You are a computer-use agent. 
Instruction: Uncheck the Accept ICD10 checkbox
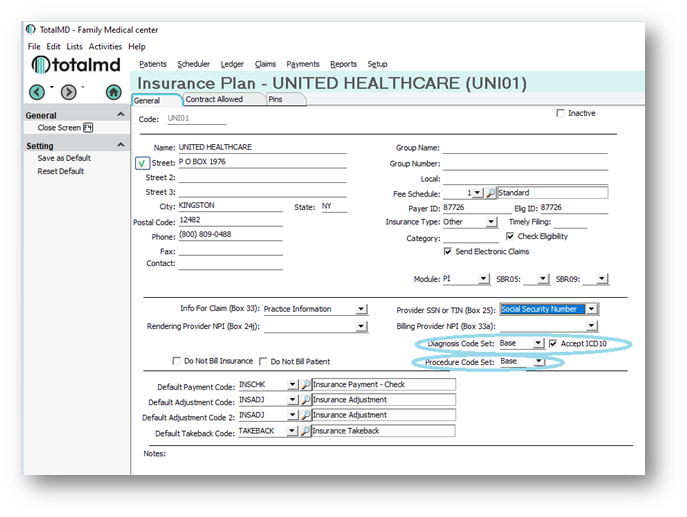[x=553, y=343]
